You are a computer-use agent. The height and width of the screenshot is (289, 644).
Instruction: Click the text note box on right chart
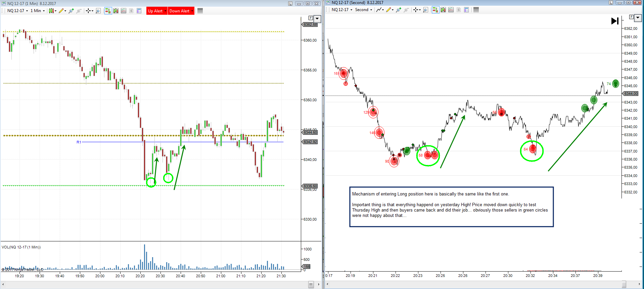[x=451, y=207]
